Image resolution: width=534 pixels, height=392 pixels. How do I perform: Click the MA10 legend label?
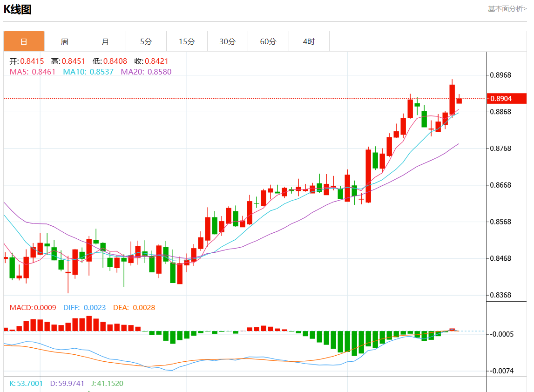click(88, 72)
